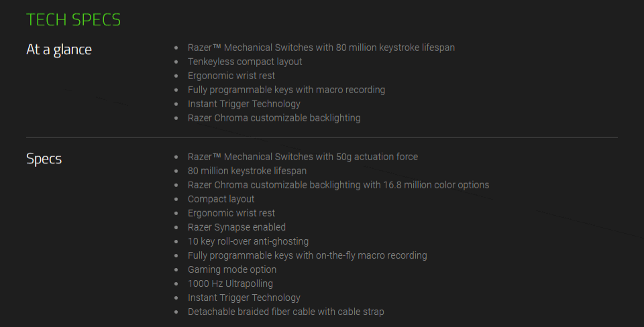Screen dimensions: 644x327
Task: Click on-the-fly macro recording line
Action: pos(307,255)
